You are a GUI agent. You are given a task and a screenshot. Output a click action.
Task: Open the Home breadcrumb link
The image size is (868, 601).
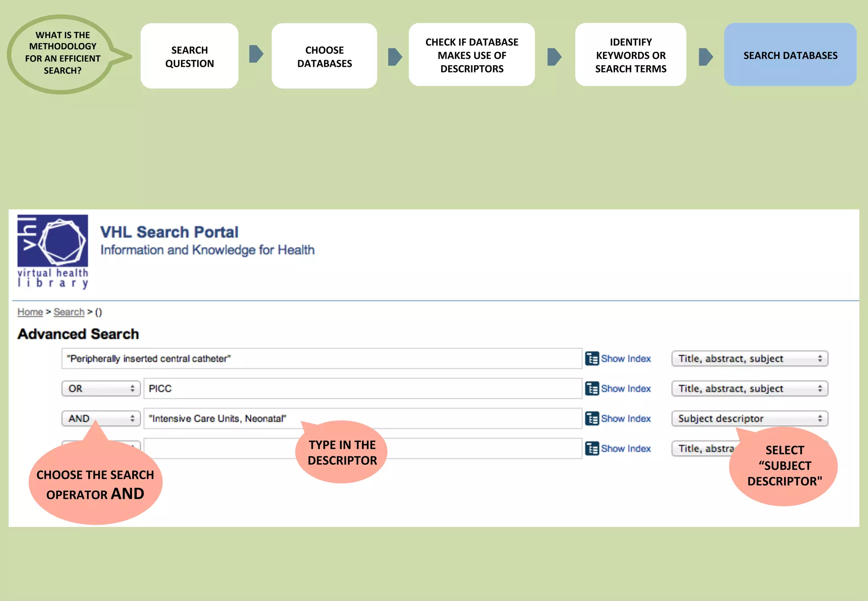point(30,312)
